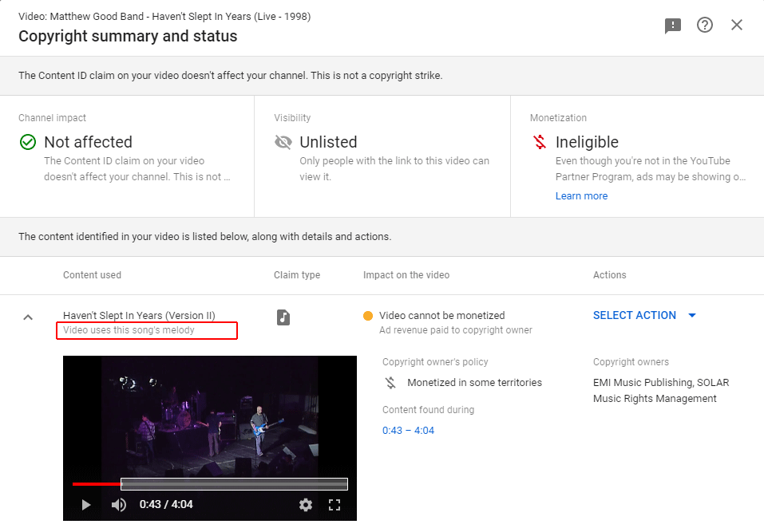The height and width of the screenshot is (532, 764).
Task: Click the red Ineligible monetization dollar icon
Action: coord(540,142)
